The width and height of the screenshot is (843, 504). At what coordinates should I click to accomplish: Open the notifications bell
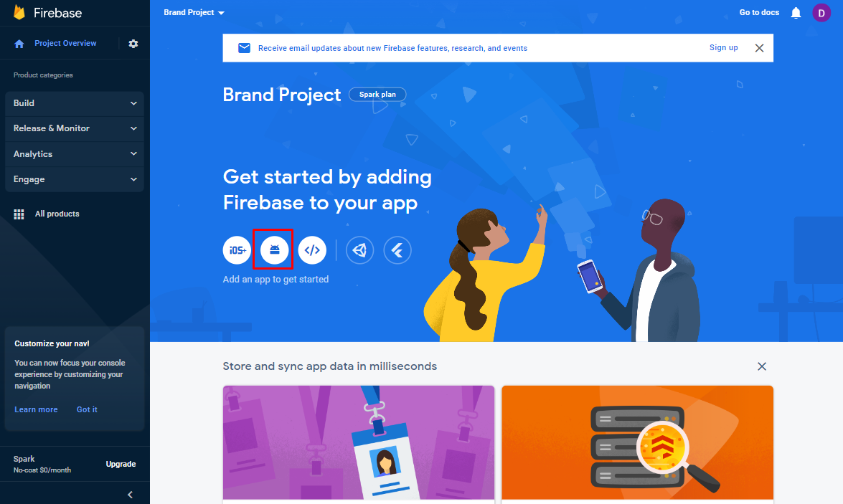point(796,12)
